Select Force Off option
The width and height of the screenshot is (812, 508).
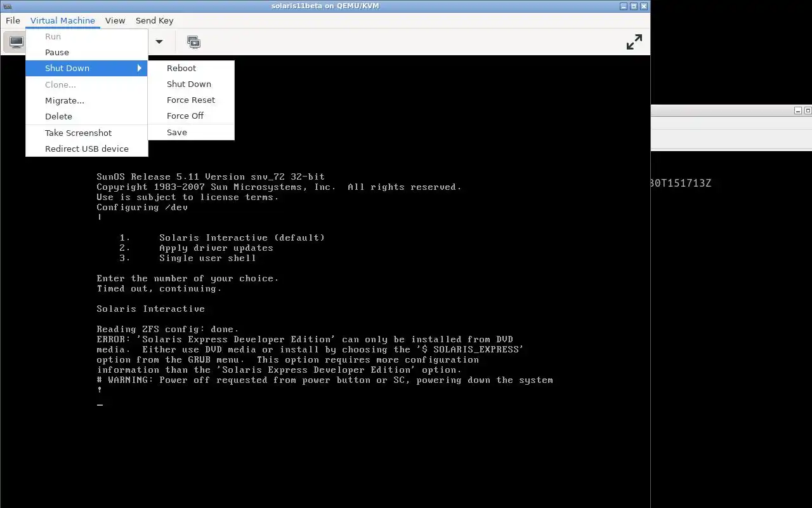pos(191,116)
